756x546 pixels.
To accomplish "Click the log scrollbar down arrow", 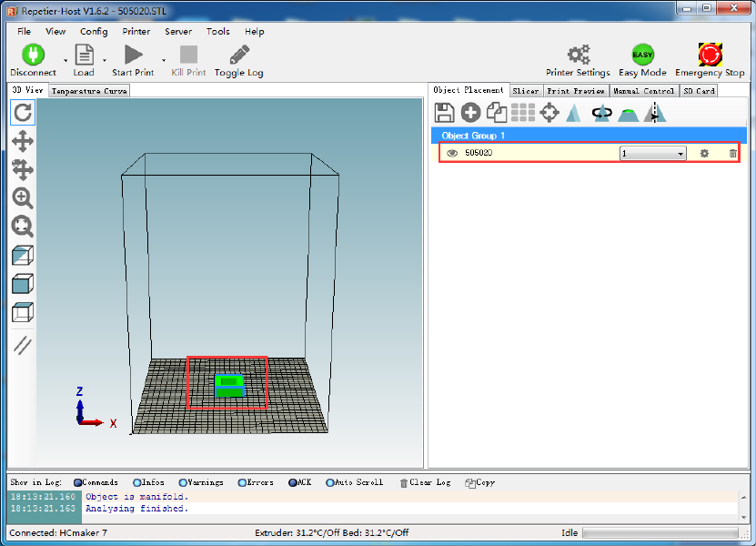I will coord(743,518).
